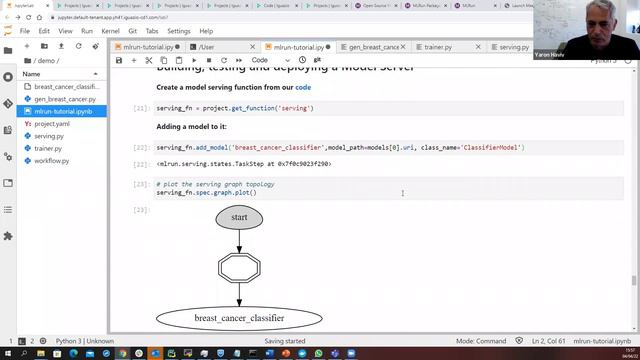Go back in the browser
The image size is (640, 360).
[7, 18]
